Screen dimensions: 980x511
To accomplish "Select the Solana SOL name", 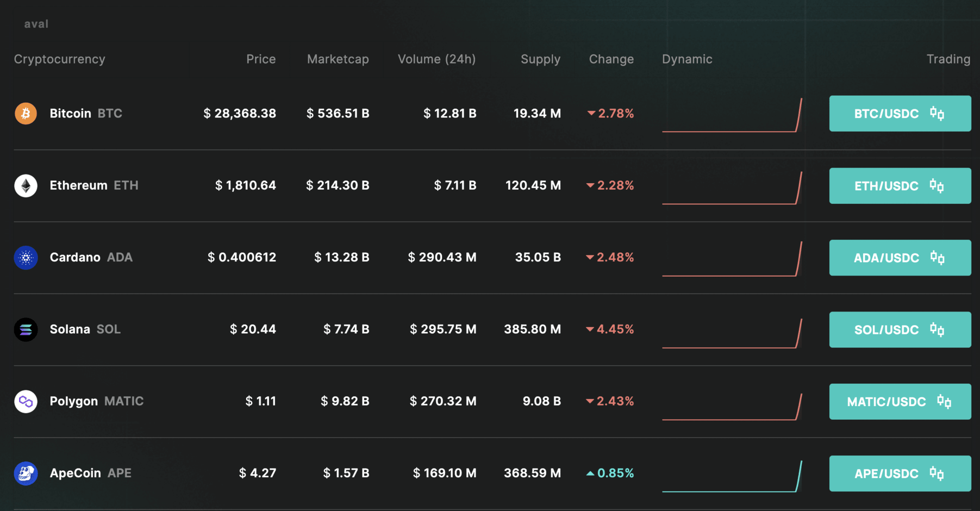I will (85, 329).
